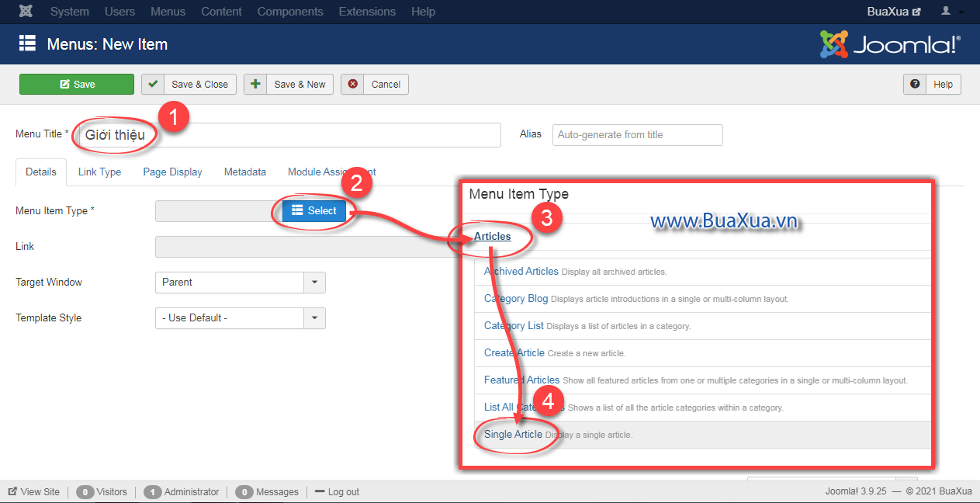Click the Menus list icon in header
Image resolution: width=980 pixels, height=503 pixels.
[27, 43]
